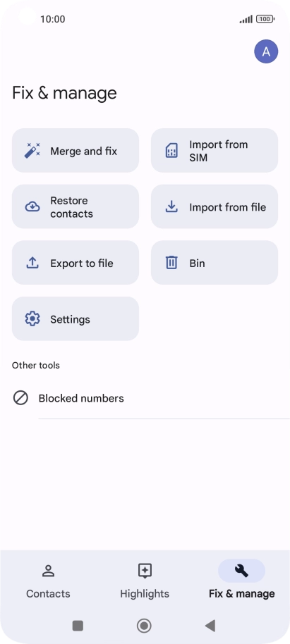Open account avatar labeled A
This screenshot has height=644, width=290.
click(266, 51)
